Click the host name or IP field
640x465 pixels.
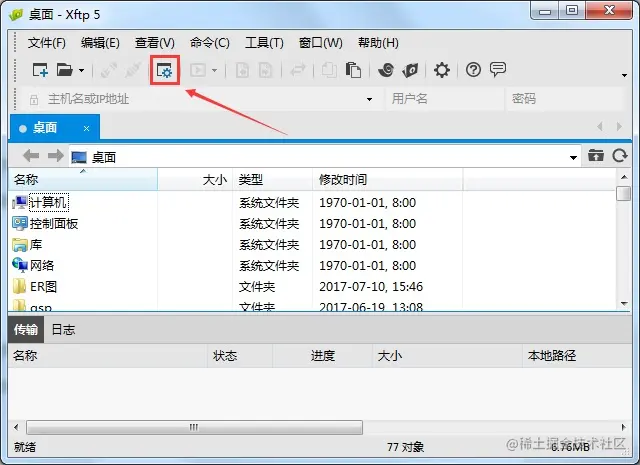202,99
